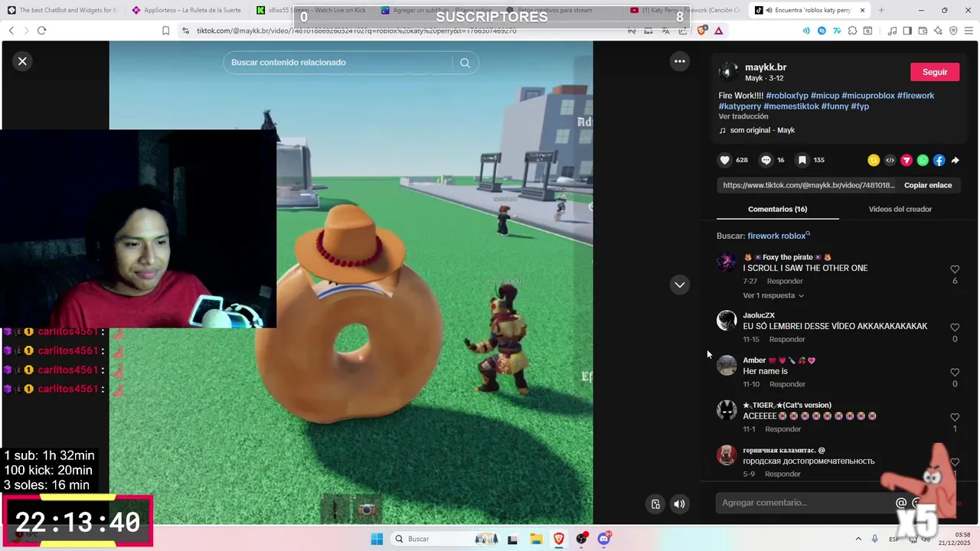This screenshot has height=551, width=980.
Task: Toggle the autoscroll button beside volume
Action: tap(655, 504)
